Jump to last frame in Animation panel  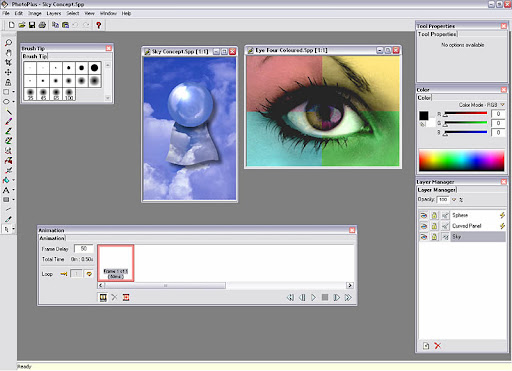coord(348,297)
